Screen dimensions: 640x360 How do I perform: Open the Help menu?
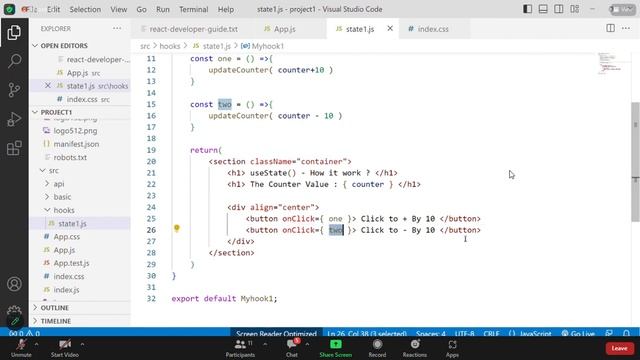(x=226, y=9)
